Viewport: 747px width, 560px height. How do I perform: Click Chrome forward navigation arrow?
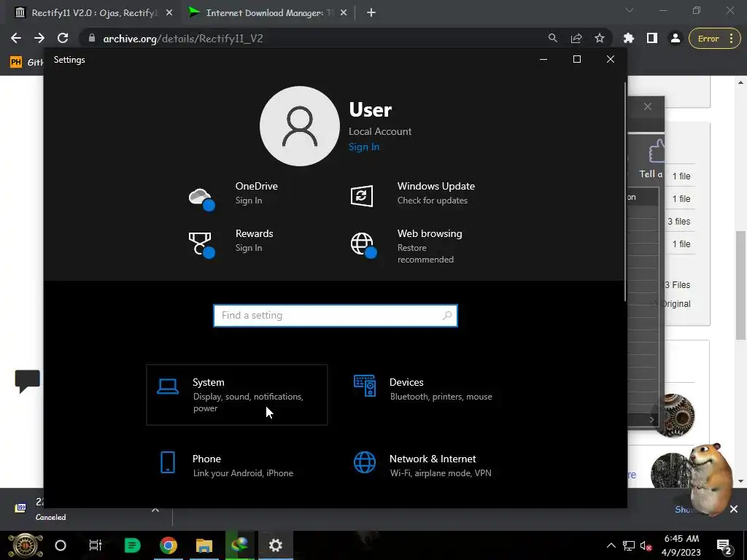[39, 38]
